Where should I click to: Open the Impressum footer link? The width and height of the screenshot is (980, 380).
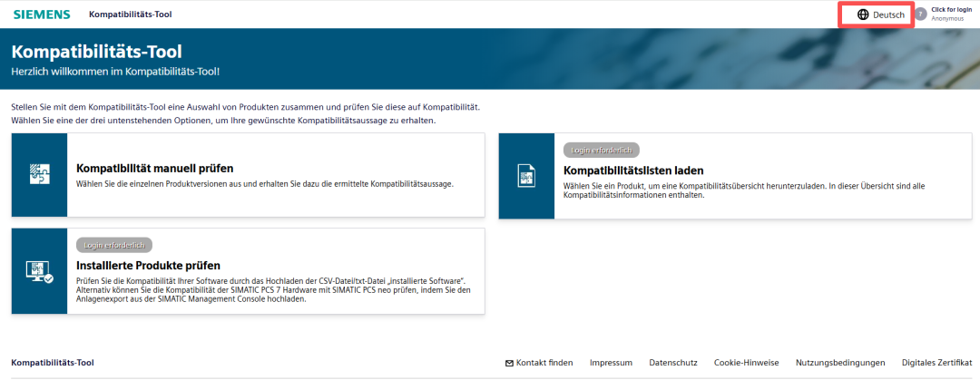coord(611,363)
